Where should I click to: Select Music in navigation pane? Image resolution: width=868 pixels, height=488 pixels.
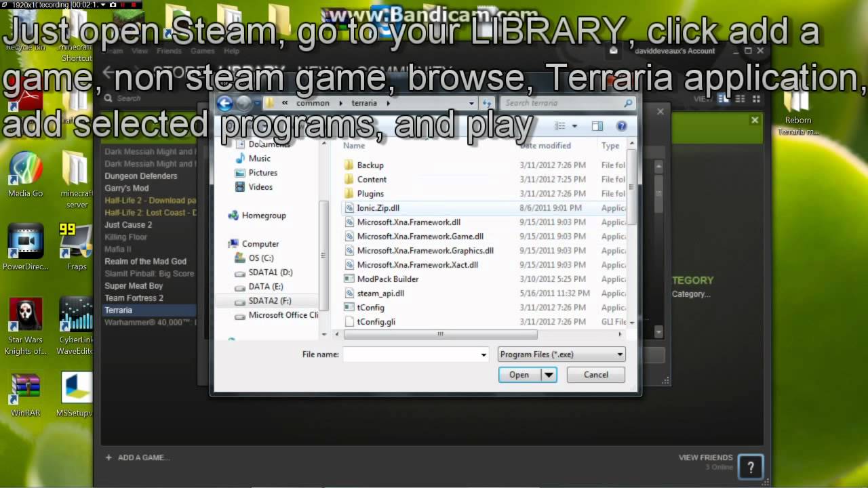coord(259,159)
